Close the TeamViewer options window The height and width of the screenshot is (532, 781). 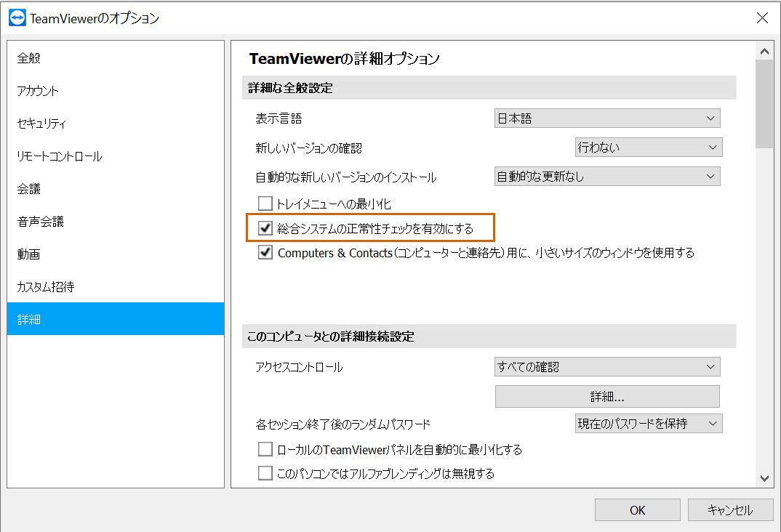(761, 18)
